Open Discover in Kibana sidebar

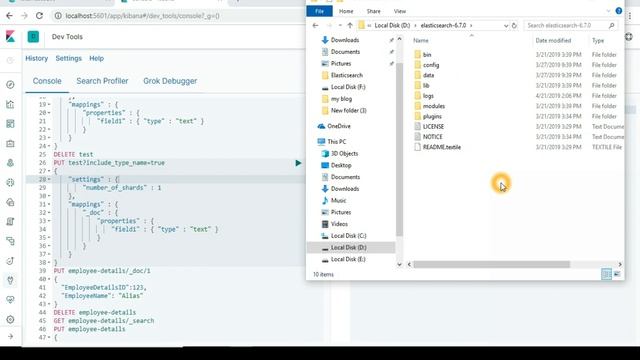(x=10, y=84)
